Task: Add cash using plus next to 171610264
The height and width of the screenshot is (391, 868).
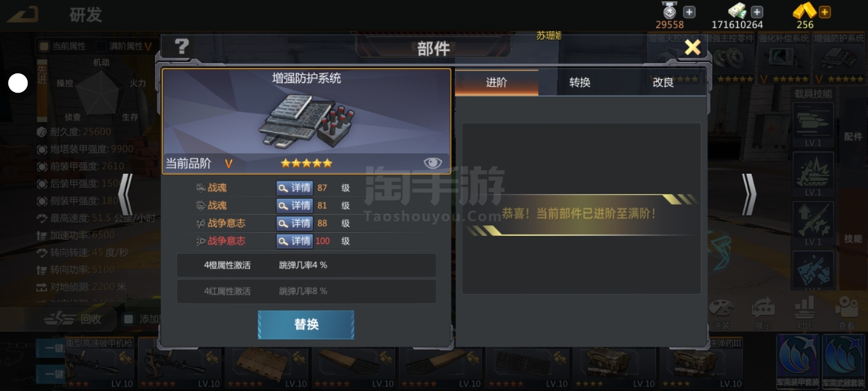Action: [x=757, y=12]
